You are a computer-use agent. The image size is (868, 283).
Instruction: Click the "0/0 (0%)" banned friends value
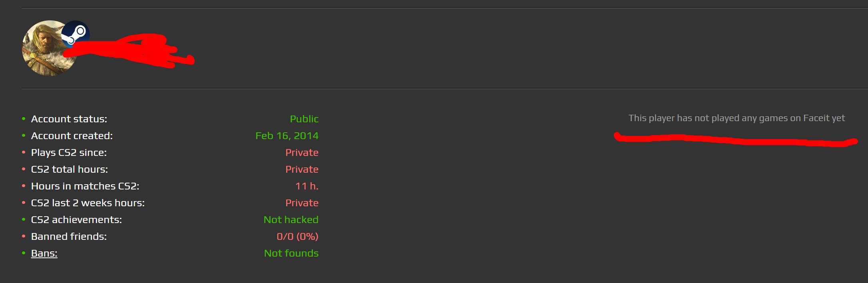[x=297, y=237]
